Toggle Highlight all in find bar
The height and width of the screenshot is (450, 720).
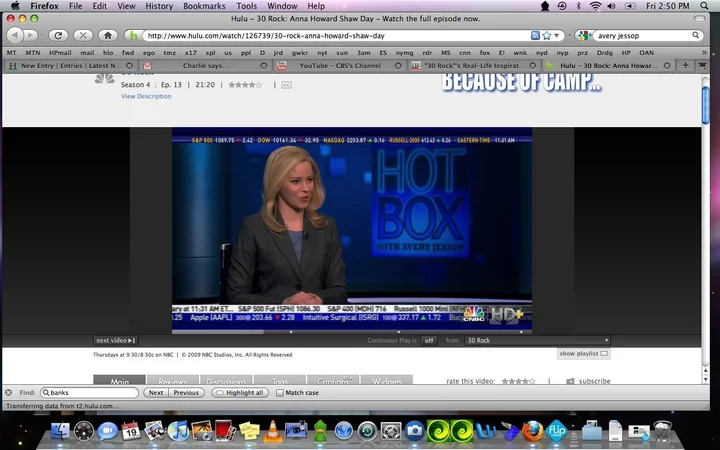click(240, 393)
